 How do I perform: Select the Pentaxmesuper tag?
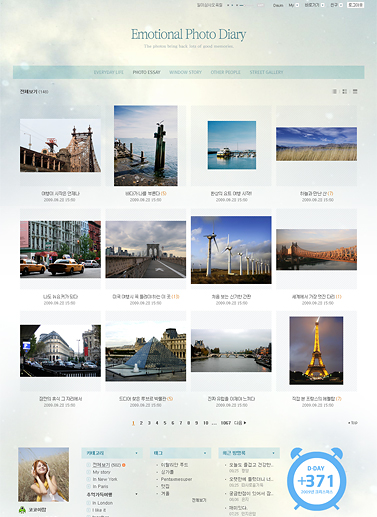pyautogui.click(x=176, y=479)
